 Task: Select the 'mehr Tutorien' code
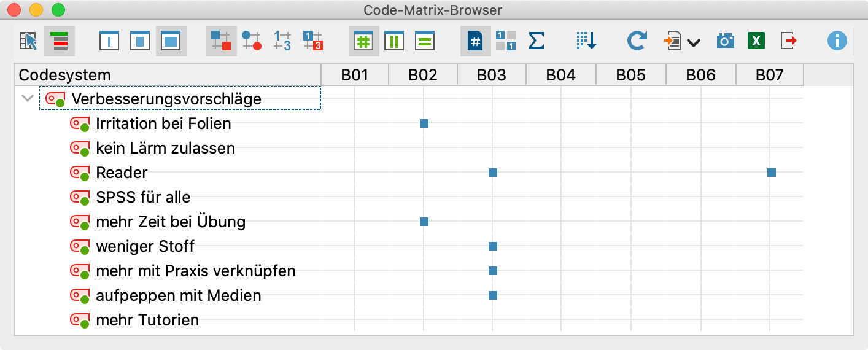(147, 320)
